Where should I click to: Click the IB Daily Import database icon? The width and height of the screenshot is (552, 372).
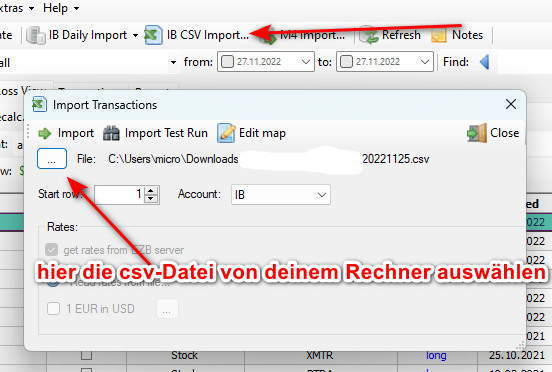pyautogui.click(x=36, y=35)
